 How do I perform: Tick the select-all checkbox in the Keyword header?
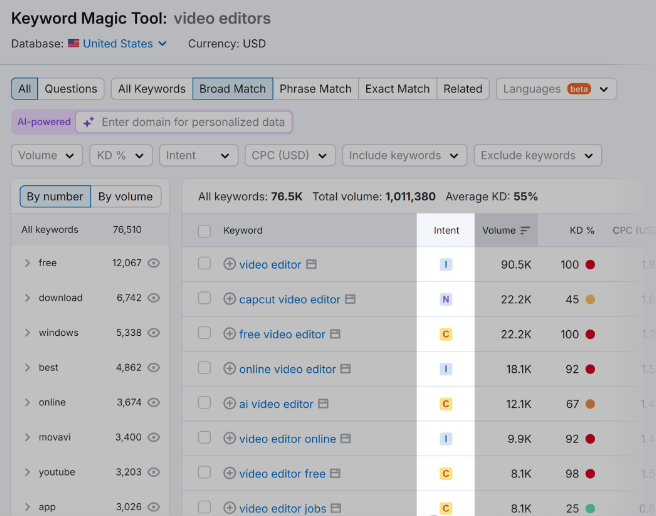(204, 231)
